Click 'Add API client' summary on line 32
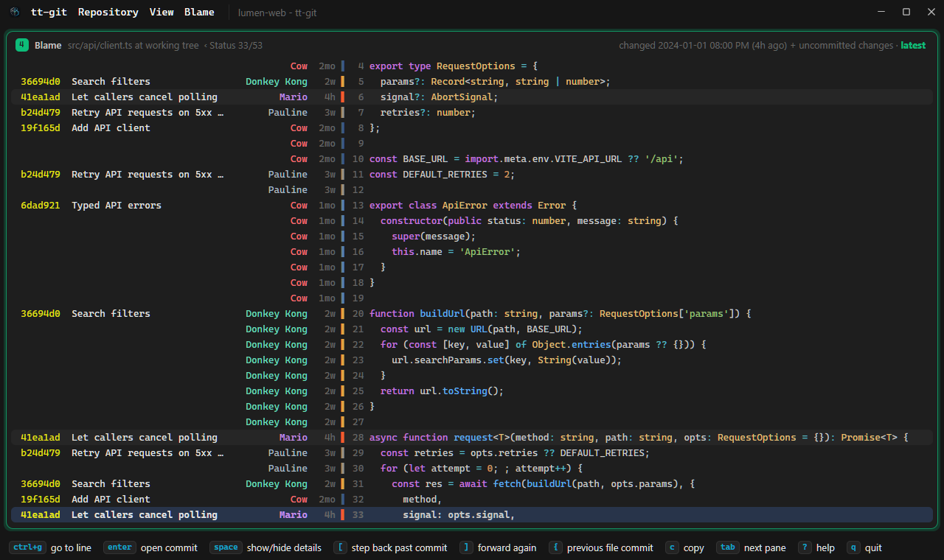Viewport: 944px width, 560px height. [x=111, y=500]
